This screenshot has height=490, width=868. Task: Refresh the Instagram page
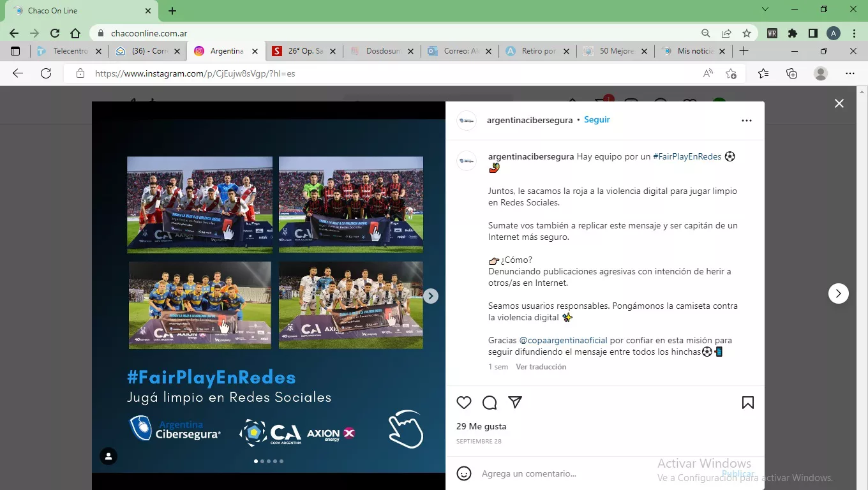click(x=46, y=73)
